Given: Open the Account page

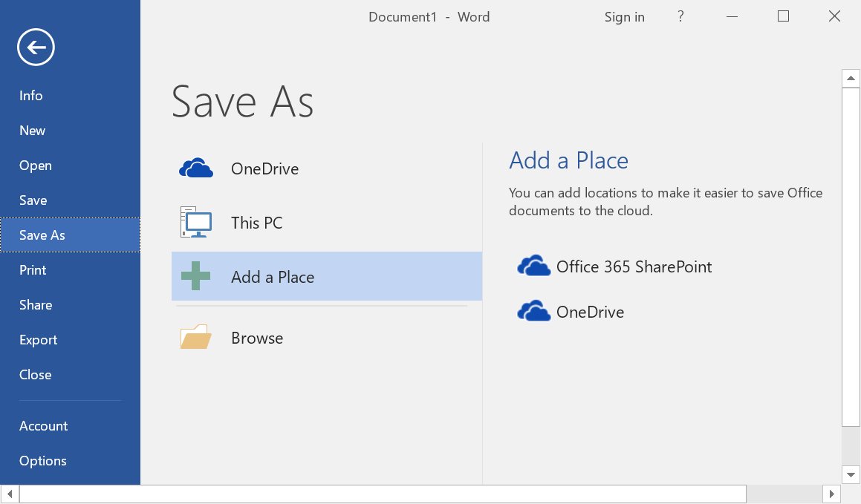Looking at the screenshot, I should tap(71, 426).
